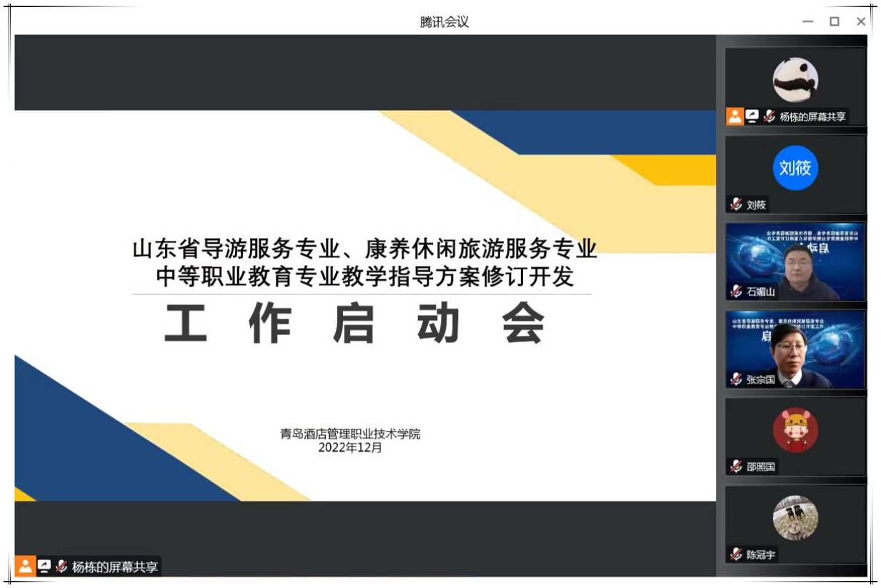Click muted mic icon beside 陈冠宇's name
Image resolution: width=881 pixels, height=588 pixels.
click(x=736, y=554)
